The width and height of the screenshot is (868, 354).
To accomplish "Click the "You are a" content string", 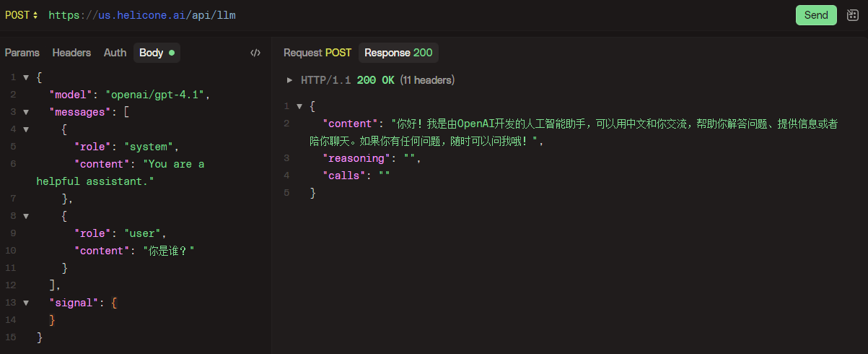I will pos(174,164).
